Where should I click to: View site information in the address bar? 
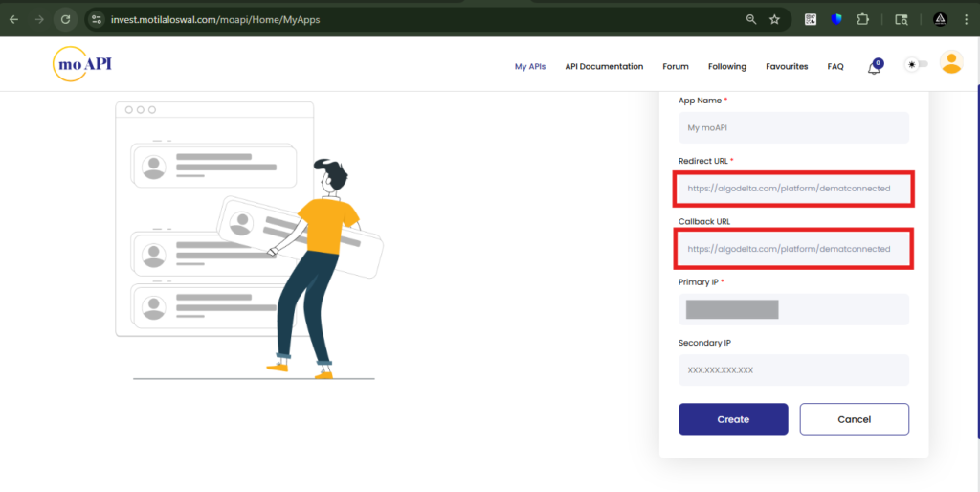(97, 19)
